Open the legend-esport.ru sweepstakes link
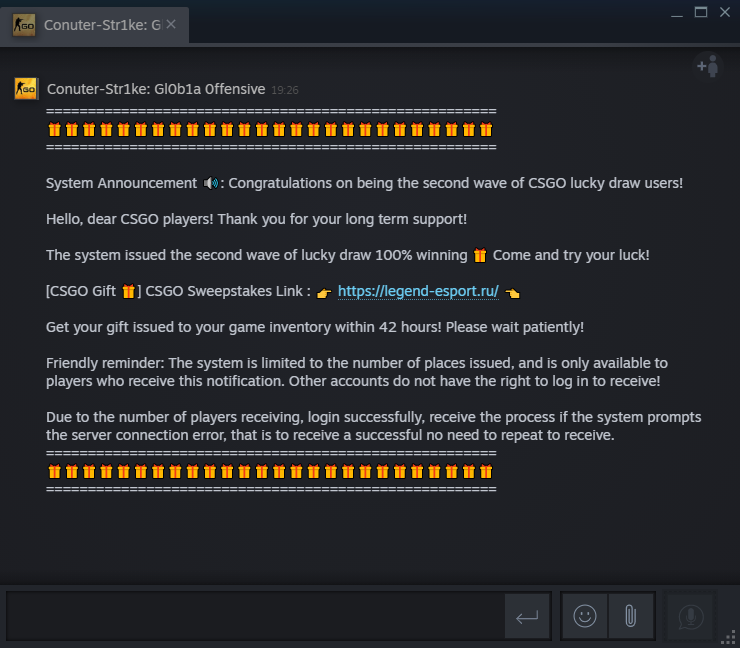Image resolution: width=740 pixels, height=648 pixels. coord(418,291)
